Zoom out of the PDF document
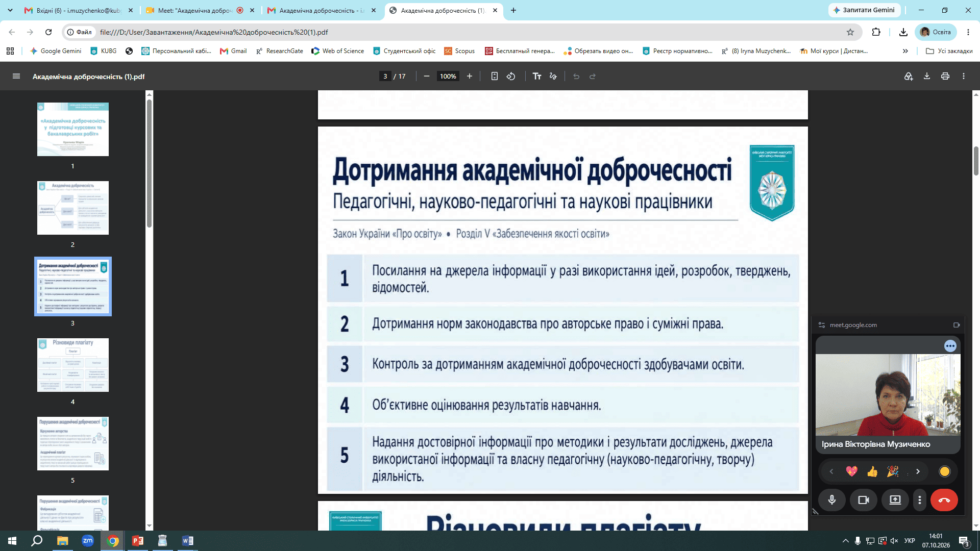Image resolution: width=980 pixels, height=551 pixels. [x=427, y=76]
